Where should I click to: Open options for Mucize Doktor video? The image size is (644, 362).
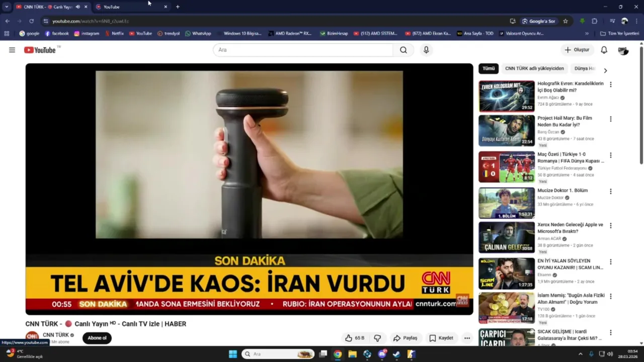(611, 192)
